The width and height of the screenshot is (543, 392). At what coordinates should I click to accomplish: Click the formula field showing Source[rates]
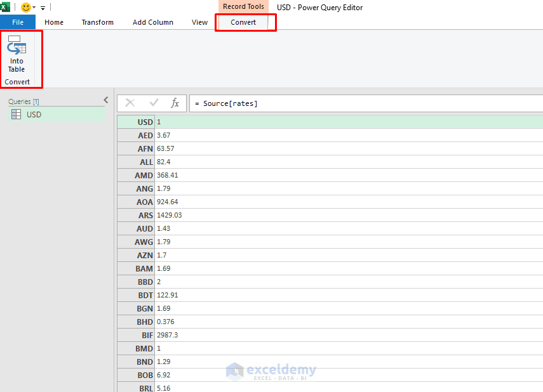point(366,103)
